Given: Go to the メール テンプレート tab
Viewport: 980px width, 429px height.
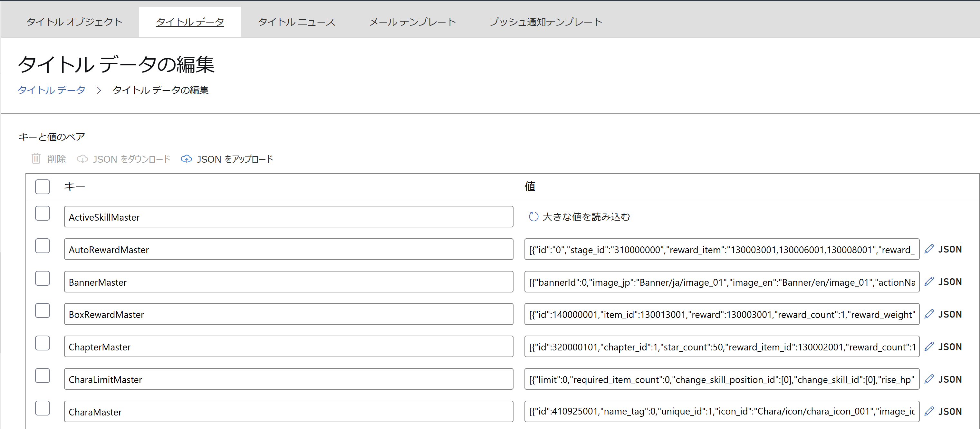Looking at the screenshot, I should pos(412,22).
